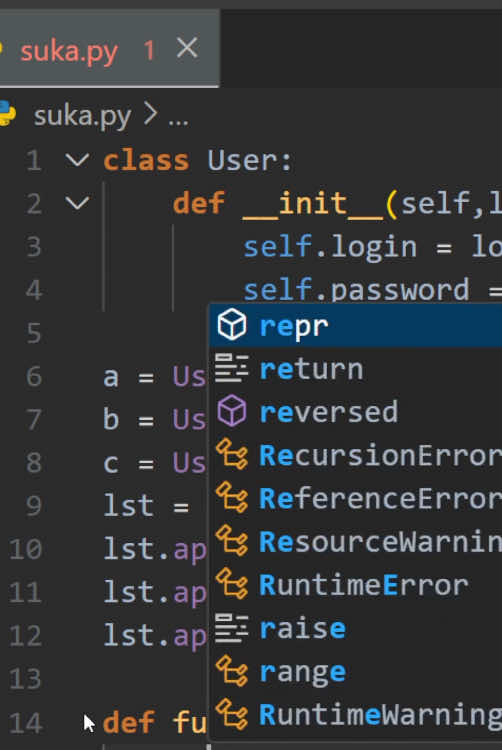502x750 pixels.
Task: Click suka.py in the breadcrumb
Action: point(82,116)
